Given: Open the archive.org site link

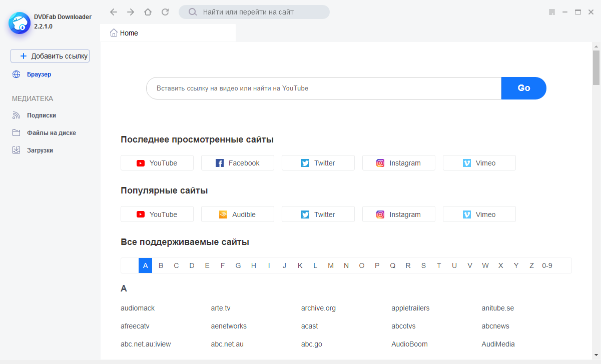Looking at the screenshot, I should click(318, 308).
